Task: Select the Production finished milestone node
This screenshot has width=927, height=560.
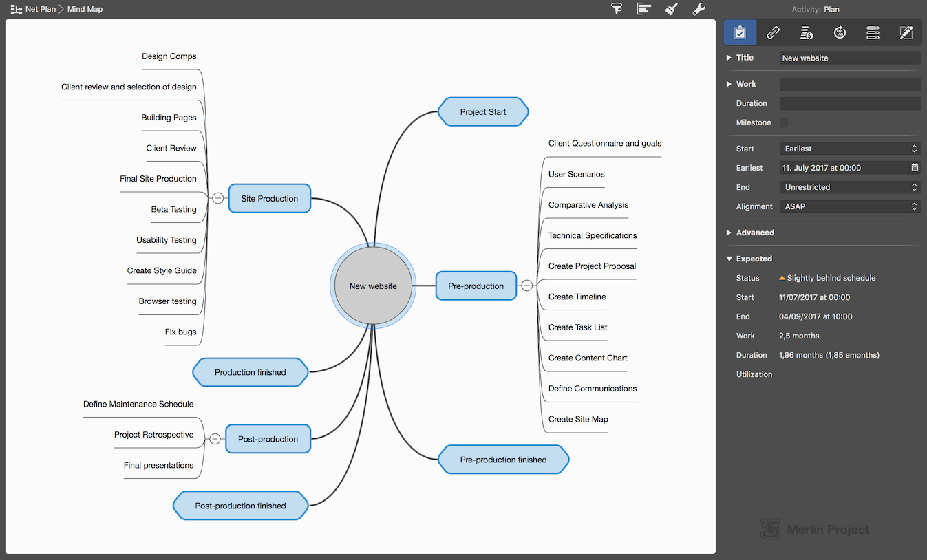Action: [x=250, y=372]
